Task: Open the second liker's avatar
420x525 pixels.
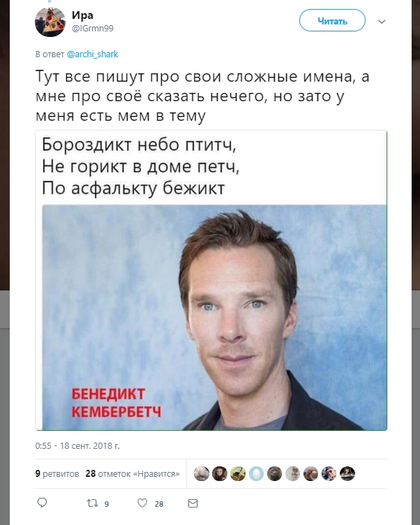Action: pyautogui.click(x=220, y=474)
